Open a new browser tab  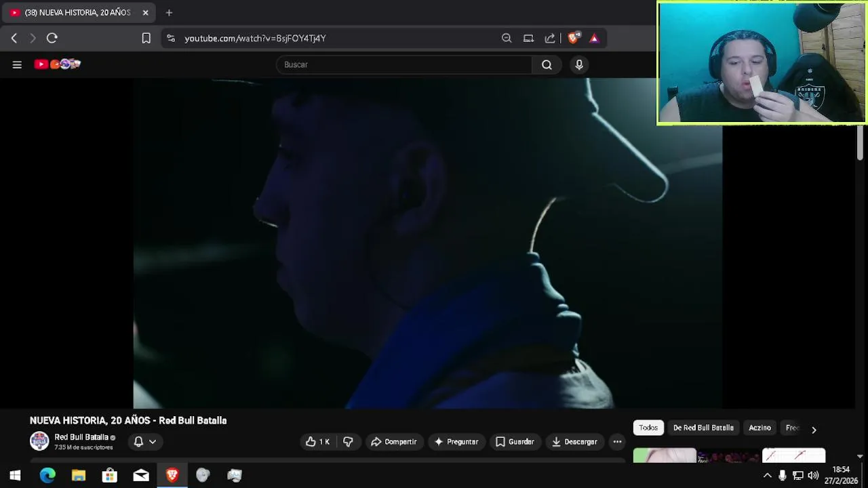click(x=169, y=13)
